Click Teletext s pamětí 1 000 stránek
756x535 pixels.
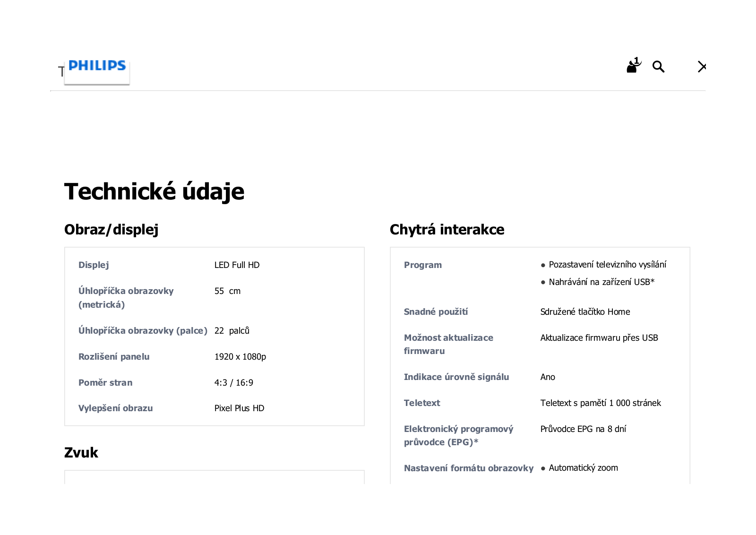(x=601, y=403)
